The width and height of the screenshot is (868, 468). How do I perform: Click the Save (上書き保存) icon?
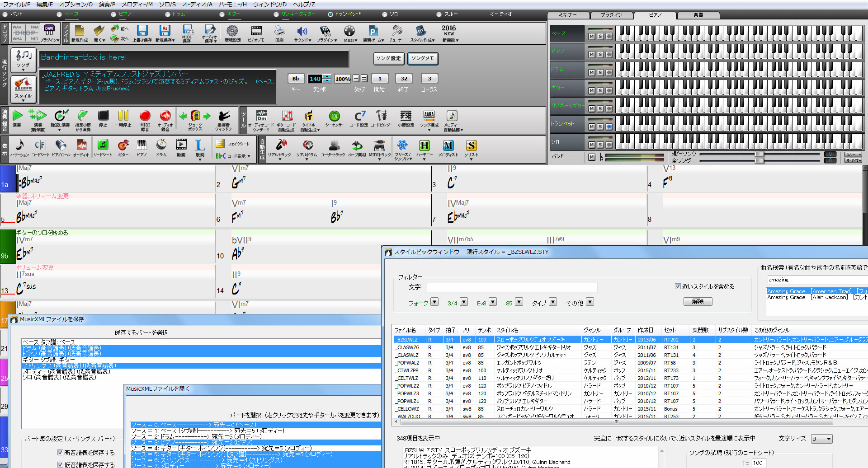[142, 33]
